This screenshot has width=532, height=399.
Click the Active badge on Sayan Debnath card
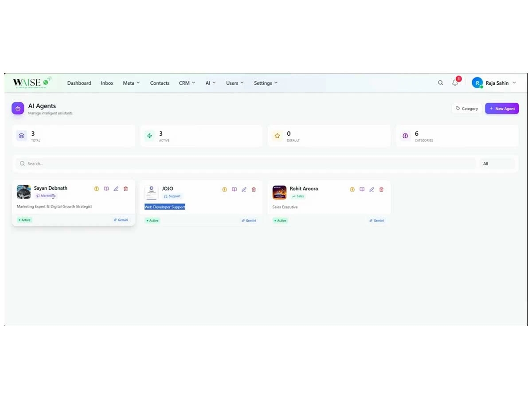(24, 220)
